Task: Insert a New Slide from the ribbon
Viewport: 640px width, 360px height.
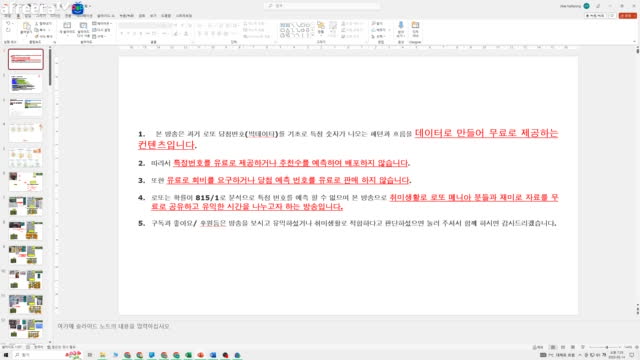Action: coord(67,28)
